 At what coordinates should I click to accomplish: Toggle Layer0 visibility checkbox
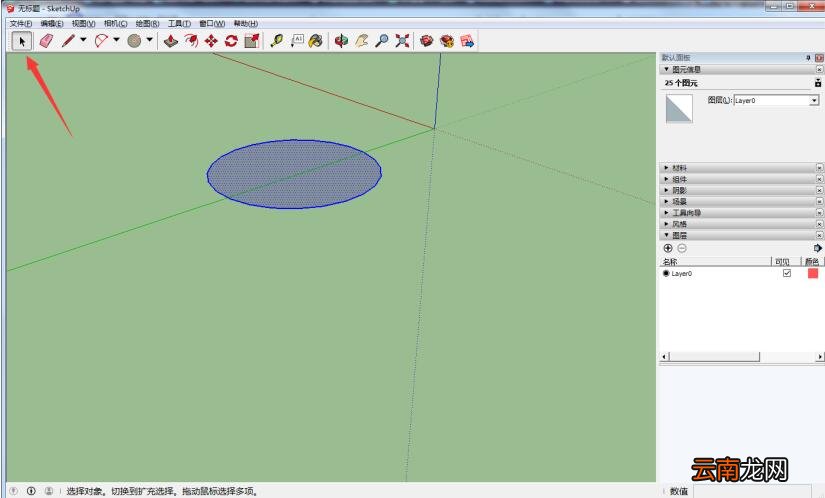coord(787,273)
